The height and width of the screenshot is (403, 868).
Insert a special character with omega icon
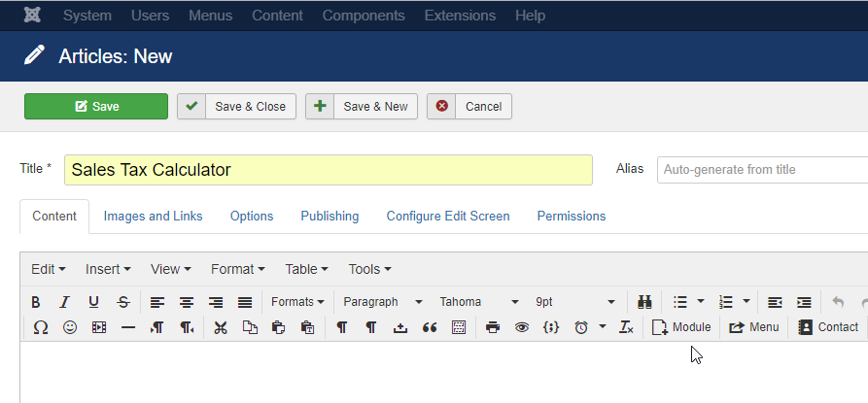(41, 328)
